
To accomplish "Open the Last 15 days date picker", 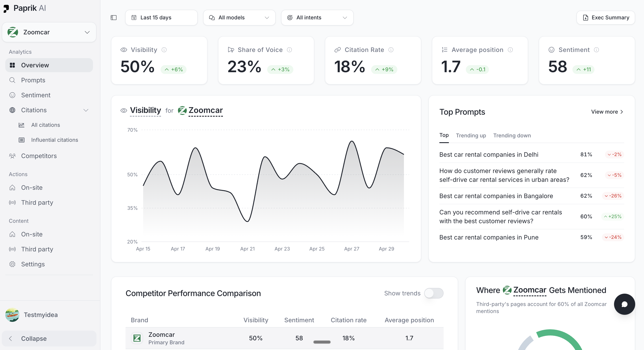I will (x=161, y=17).
